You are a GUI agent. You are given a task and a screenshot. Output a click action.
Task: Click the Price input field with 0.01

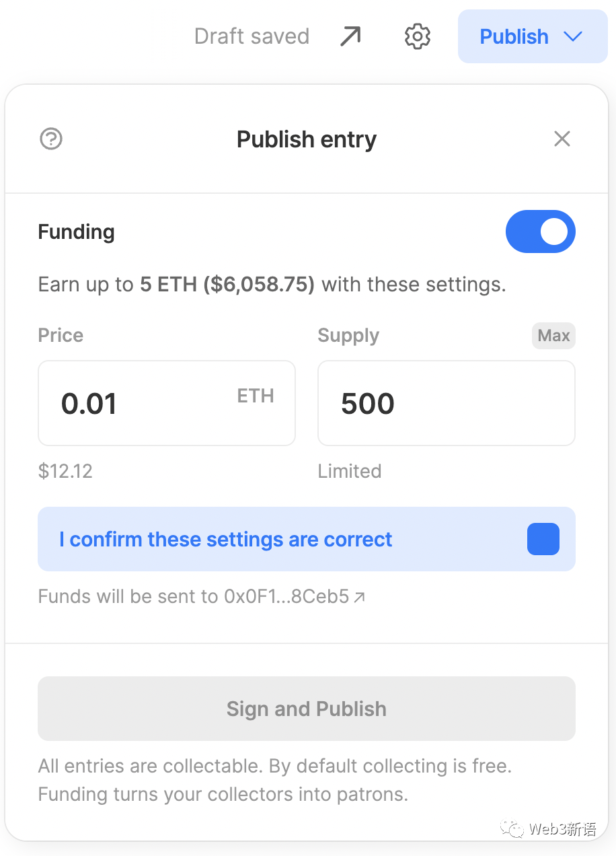click(x=167, y=403)
